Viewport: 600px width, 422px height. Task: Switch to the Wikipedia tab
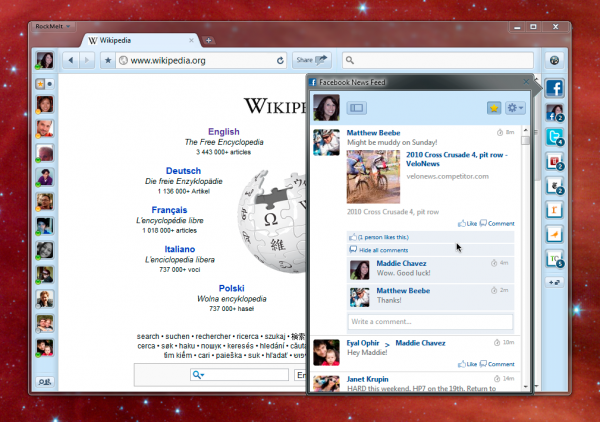click(x=142, y=41)
